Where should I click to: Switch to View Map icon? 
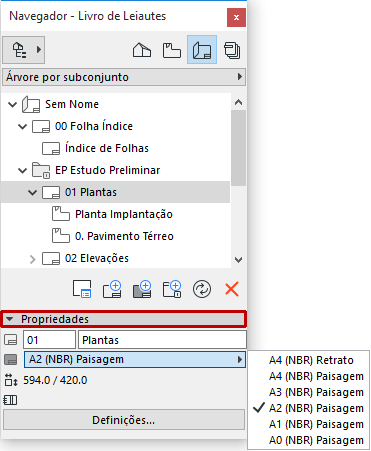tap(172, 50)
